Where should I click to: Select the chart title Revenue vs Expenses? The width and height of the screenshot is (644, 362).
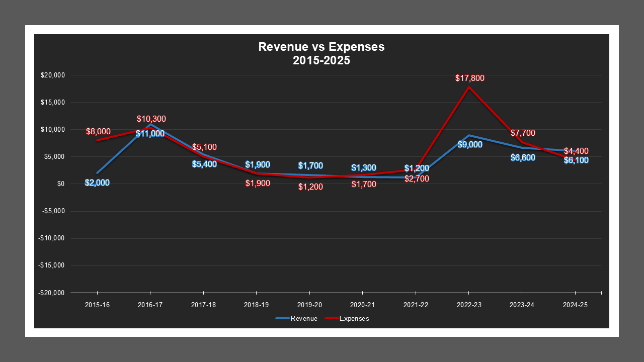[x=321, y=47]
